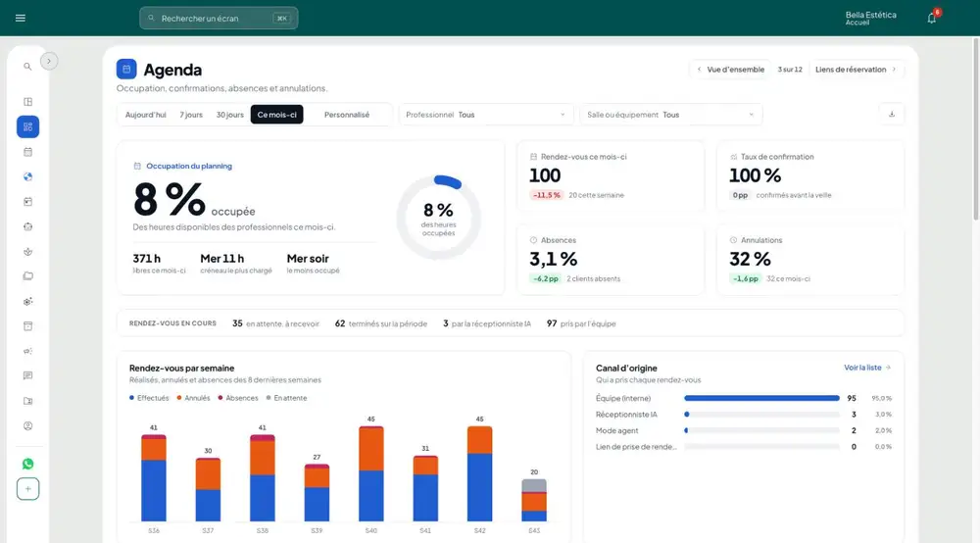Click the S40 weekly bar
The height and width of the screenshot is (543, 980).
coord(371,473)
